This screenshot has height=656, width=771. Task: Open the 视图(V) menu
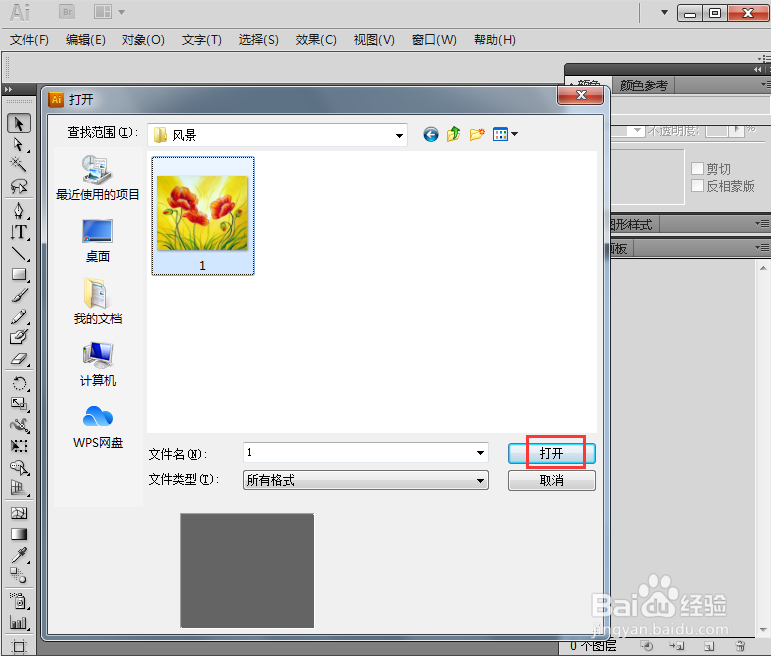(374, 40)
